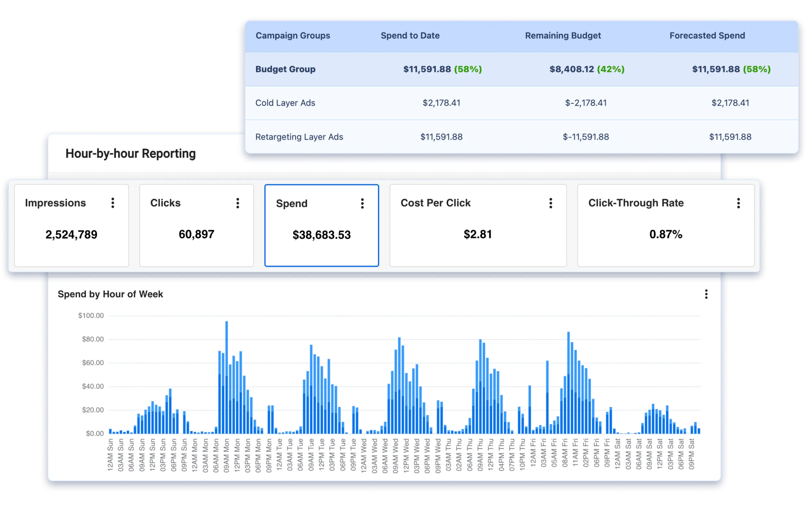Sort by Spend to Date header
The width and height of the screenshot is (812, 508).
coord(410,36)
